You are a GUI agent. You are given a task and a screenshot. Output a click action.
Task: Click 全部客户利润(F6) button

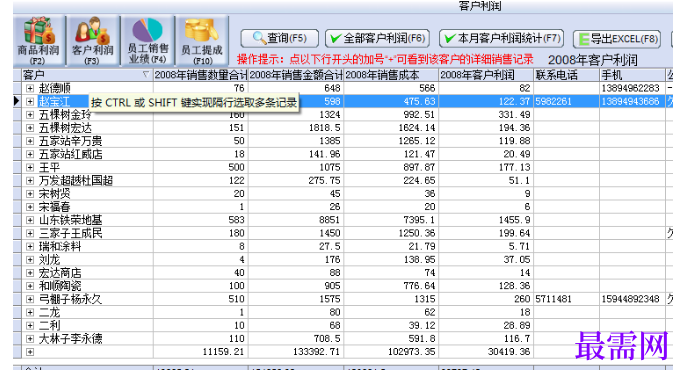point(377,39)
